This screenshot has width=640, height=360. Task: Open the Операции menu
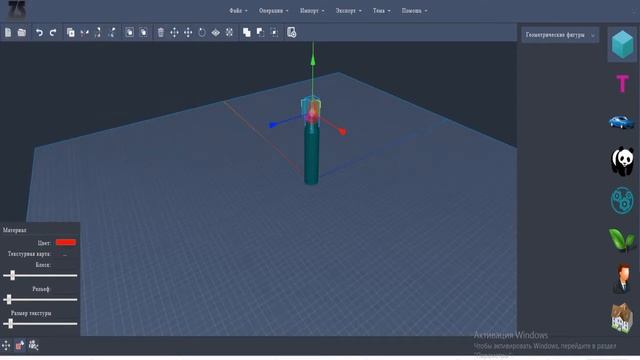tap(273, 11)
